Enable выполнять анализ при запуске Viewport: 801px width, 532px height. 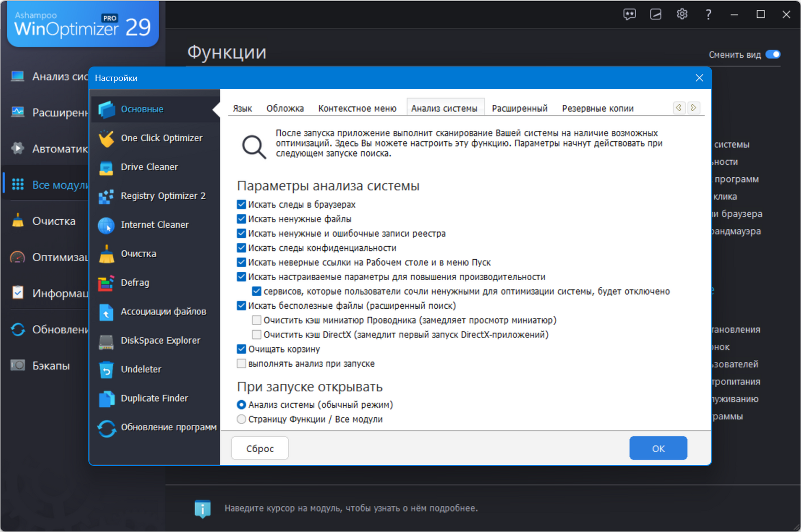pyautogui.click(x=242, y=364)
